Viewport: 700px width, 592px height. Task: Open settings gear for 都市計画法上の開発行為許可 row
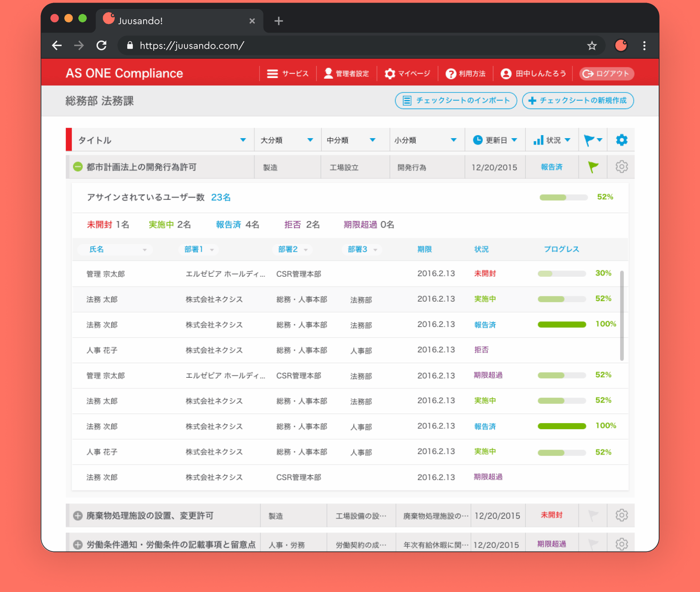point(621,167)
